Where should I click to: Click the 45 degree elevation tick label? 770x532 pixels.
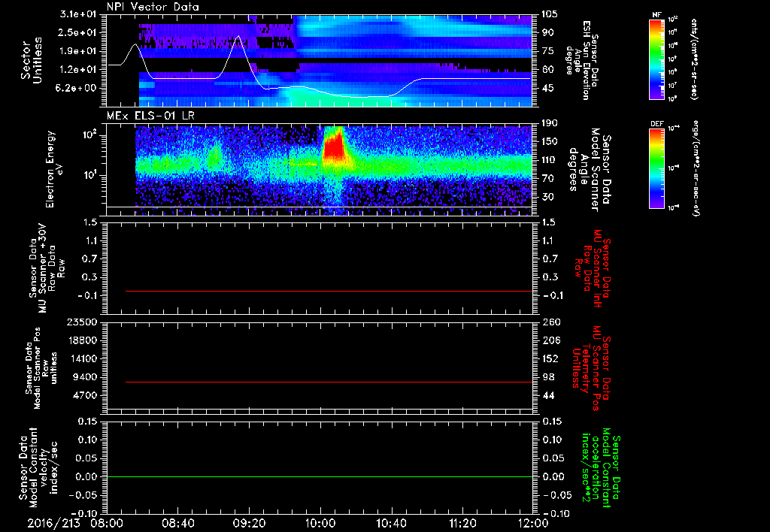[x=547, y=89]
